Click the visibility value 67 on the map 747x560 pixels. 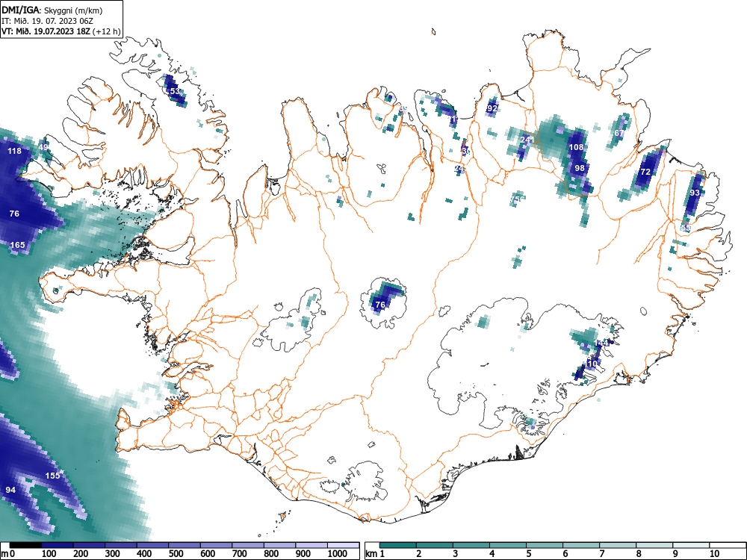tap(619, 133)
